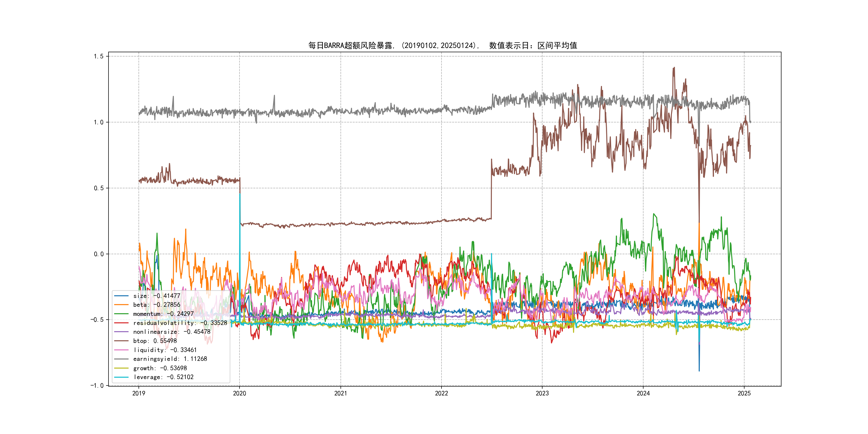Viewport: 868px width, 434px height.
Task: Click the 1.5 y-axis tick label
Action: click(x=98, y=56)
